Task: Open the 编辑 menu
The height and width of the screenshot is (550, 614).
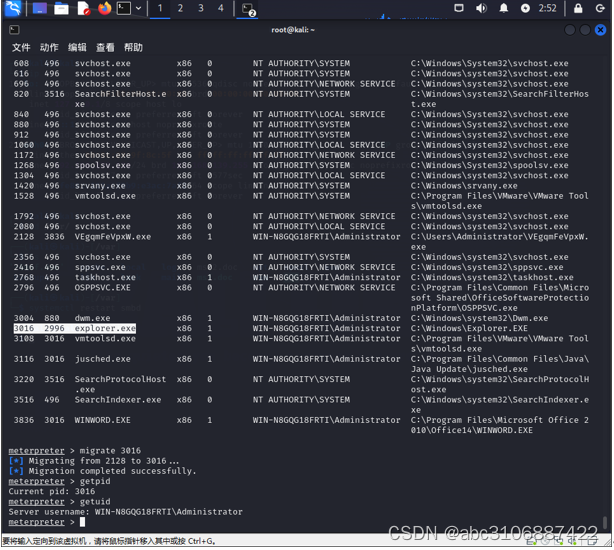Action: [x=77, y=47]
